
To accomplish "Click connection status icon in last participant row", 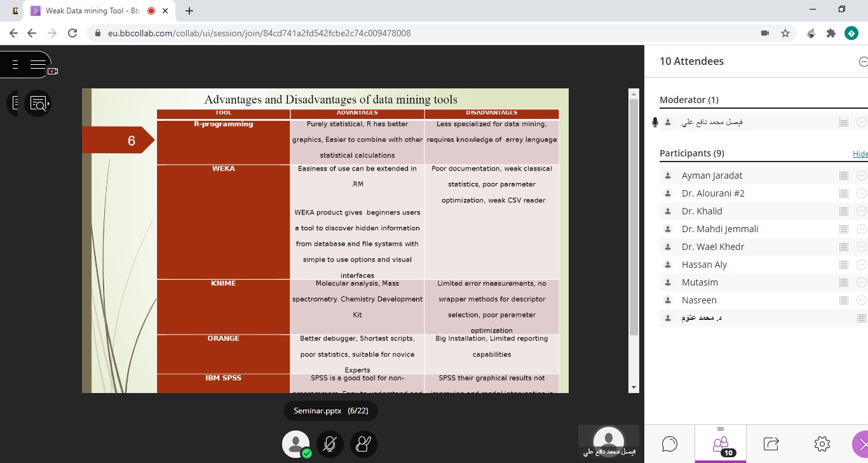I will click(x=862, y=318).
